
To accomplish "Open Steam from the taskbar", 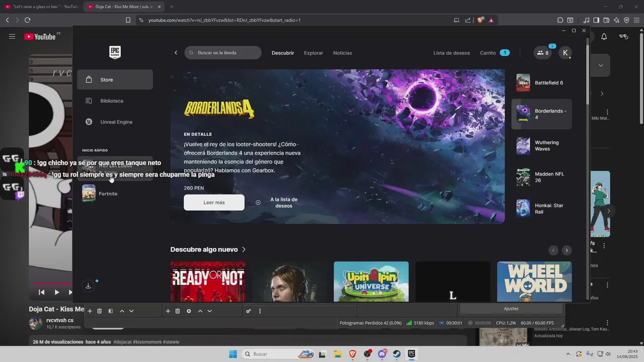I will (397, 354).
